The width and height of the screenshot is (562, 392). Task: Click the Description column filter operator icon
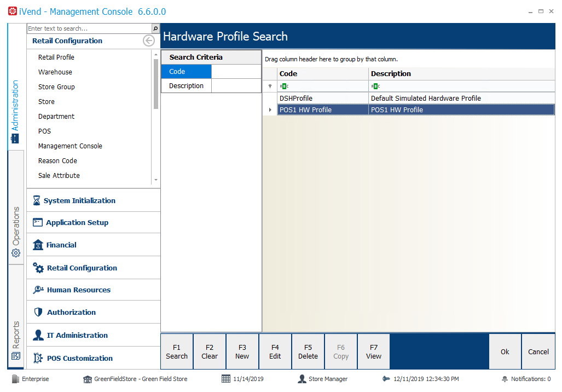point(375,86)
